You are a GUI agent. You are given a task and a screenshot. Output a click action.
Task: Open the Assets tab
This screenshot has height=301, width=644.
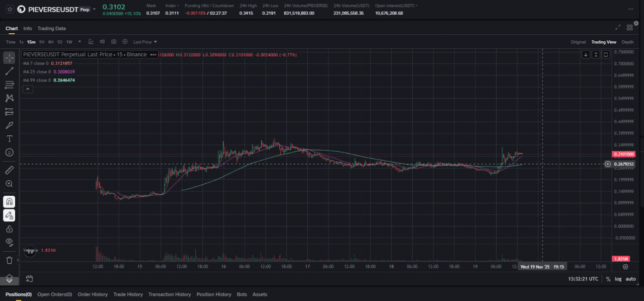(x=260, y=294)
